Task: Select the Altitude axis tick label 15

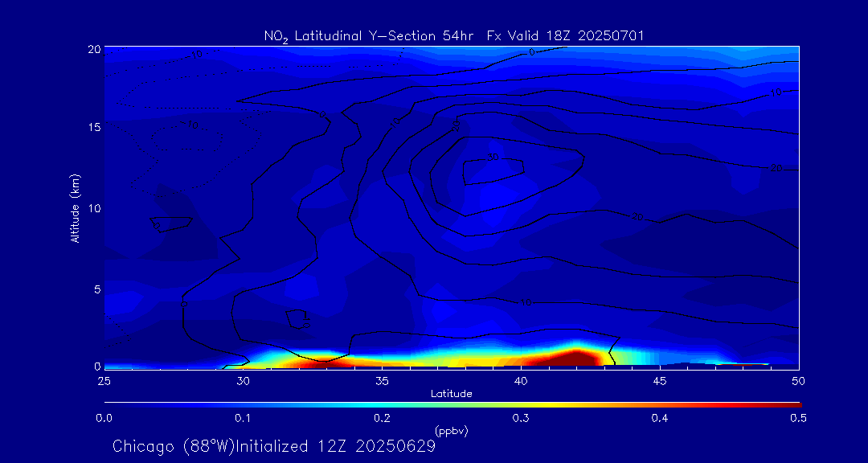Action: coord(93,127)
